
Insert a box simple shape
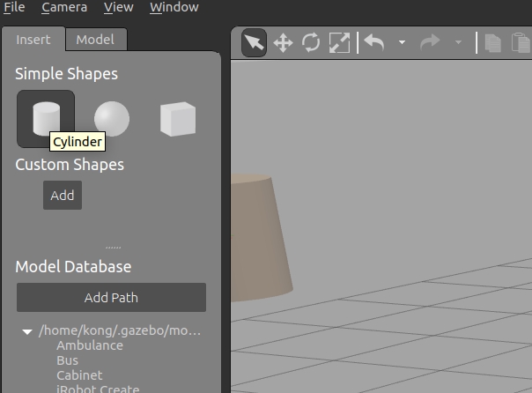pyautogui.click(x=178, y=118)
